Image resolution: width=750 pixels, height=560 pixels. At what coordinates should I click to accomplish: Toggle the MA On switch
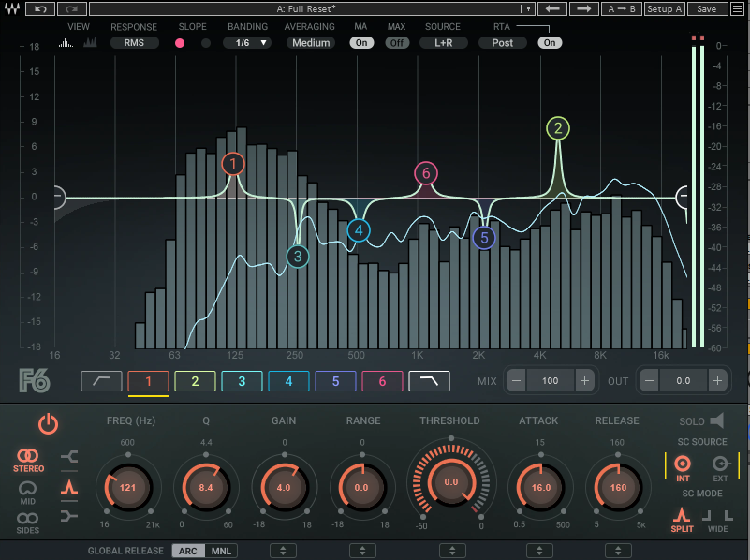361,43
